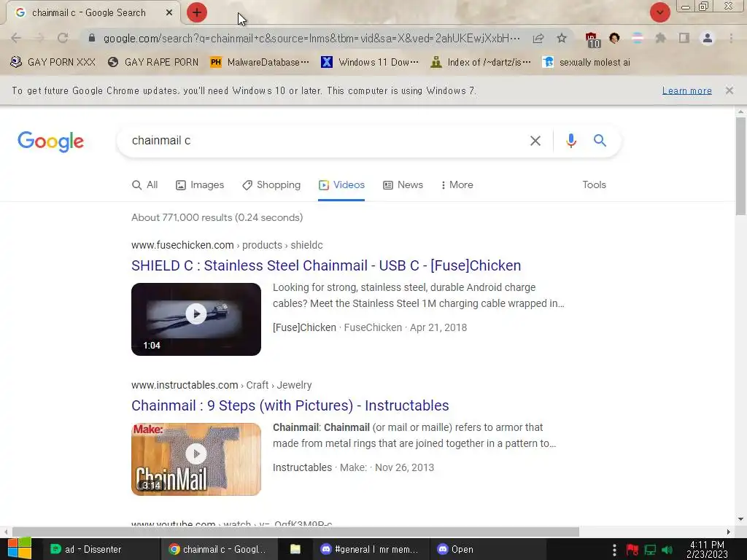Open the Windows Start menu
Screen dimensions: 747x560
click(x=20, y=549)
